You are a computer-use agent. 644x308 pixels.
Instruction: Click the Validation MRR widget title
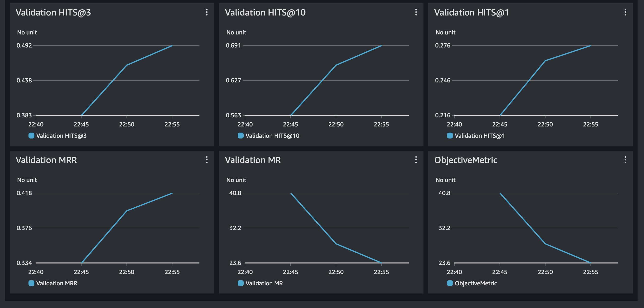46,160
